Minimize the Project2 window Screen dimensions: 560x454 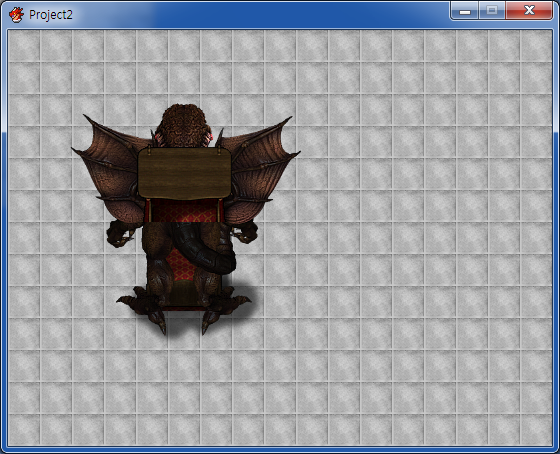[x=465, y=11]
